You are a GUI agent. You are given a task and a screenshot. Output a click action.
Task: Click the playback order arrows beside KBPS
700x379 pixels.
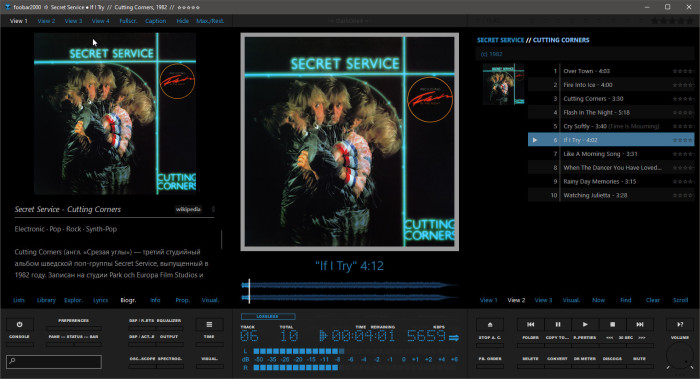pyautogui.click(x=454, y=337)
